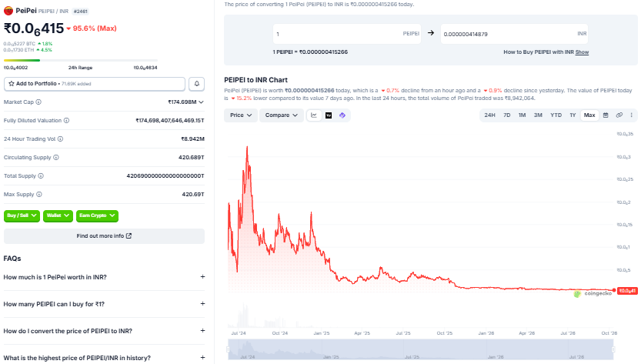Open Max Supply info icon

(x=38, y=194)
